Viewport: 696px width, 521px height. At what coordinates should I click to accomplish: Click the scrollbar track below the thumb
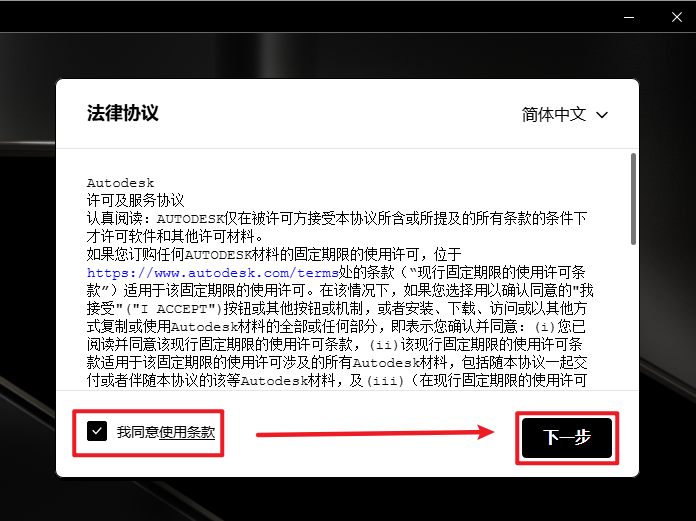pyautogui.click(x=633, y=317)
